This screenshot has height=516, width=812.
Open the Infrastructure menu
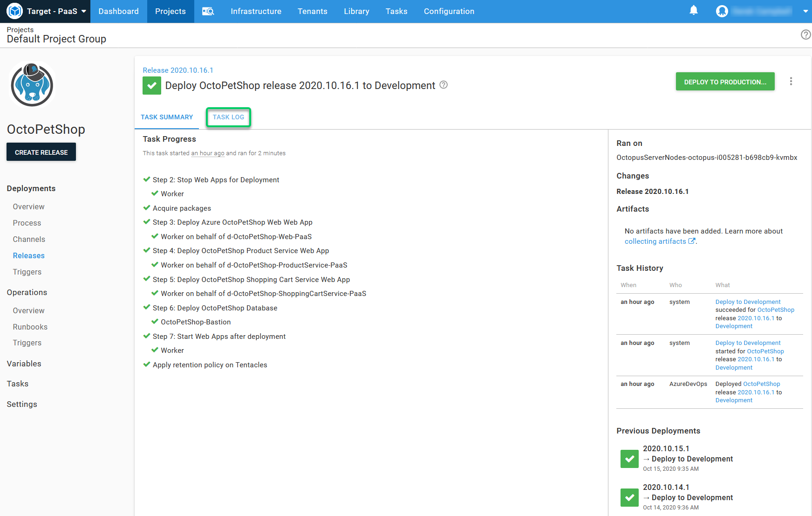coord(256,11)
